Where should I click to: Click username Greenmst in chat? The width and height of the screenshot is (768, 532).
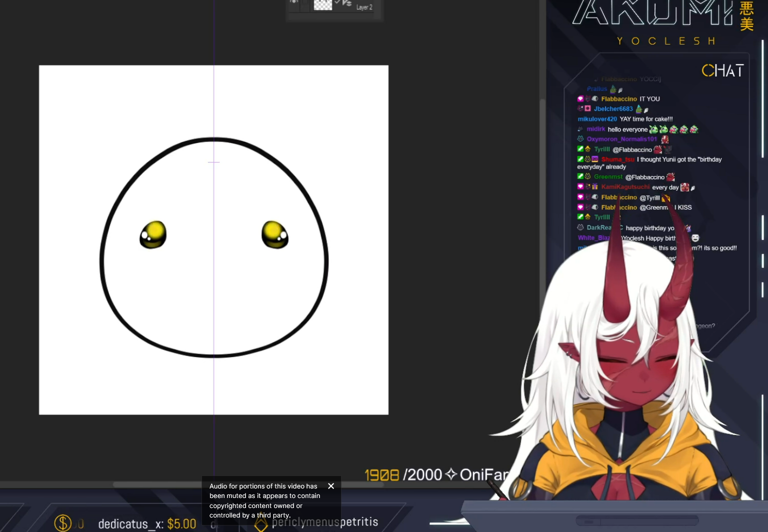(608, 177)
